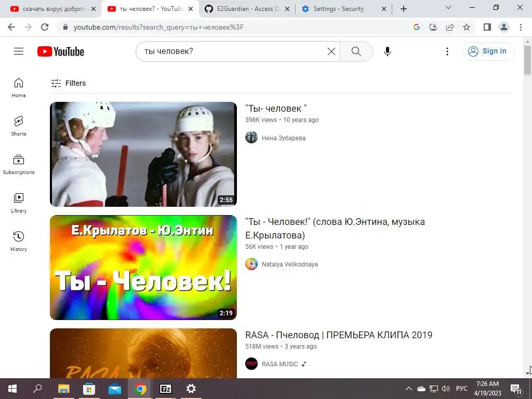The width and height of the screenshot is (532, 399).
Task: Open the notification center icon
Action: pyautogui.click(x=516, y=390)
